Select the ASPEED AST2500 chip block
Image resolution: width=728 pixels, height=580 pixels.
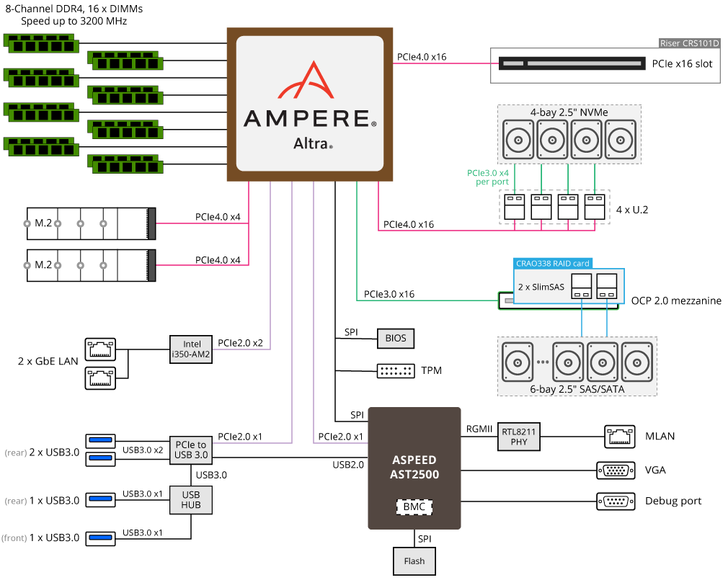point(414,467)
